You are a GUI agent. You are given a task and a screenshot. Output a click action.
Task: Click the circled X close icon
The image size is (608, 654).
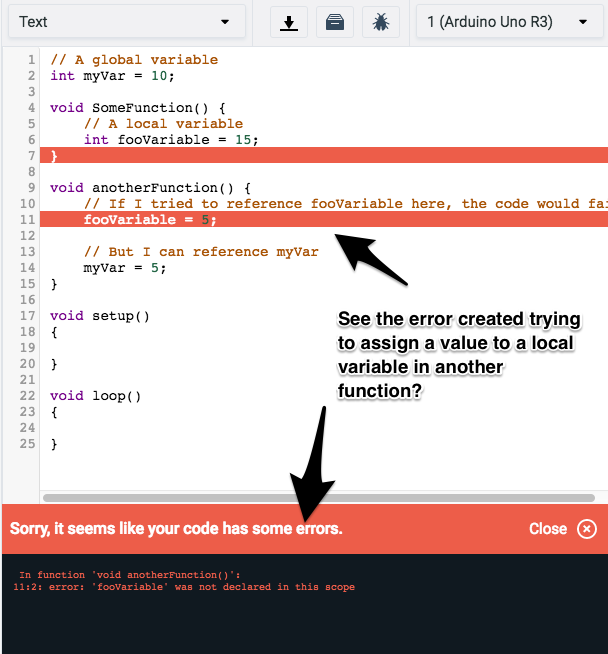coord(587,529)
